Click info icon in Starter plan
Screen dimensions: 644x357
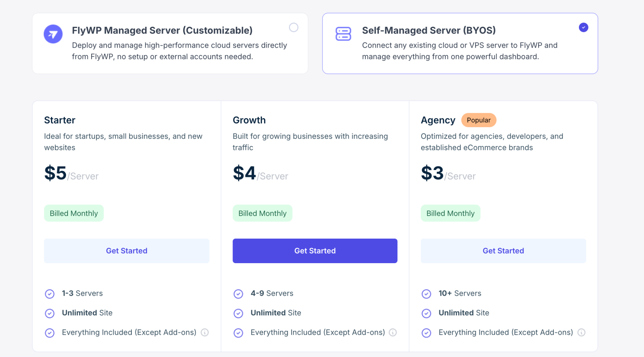(205, 332)
